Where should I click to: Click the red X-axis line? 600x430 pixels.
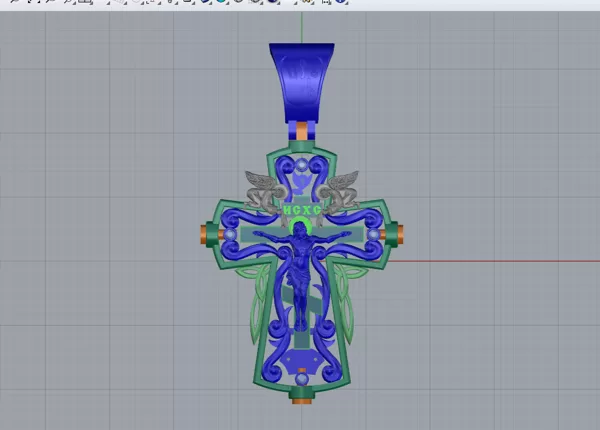tap(497, 261)
